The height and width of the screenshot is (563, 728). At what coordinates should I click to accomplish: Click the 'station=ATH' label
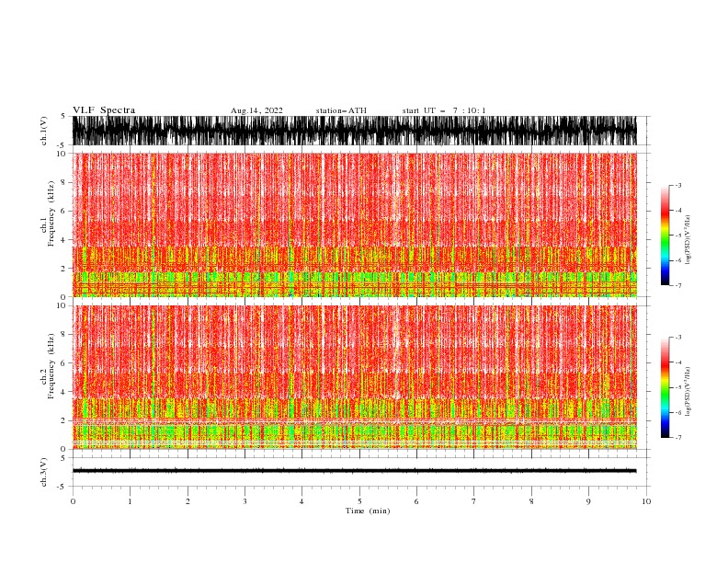point(341,110)
